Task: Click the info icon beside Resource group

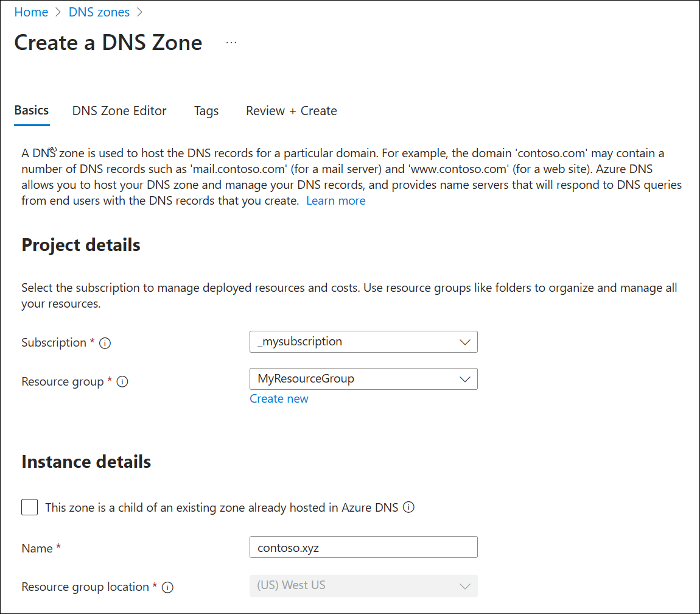Action: point(122,381)
